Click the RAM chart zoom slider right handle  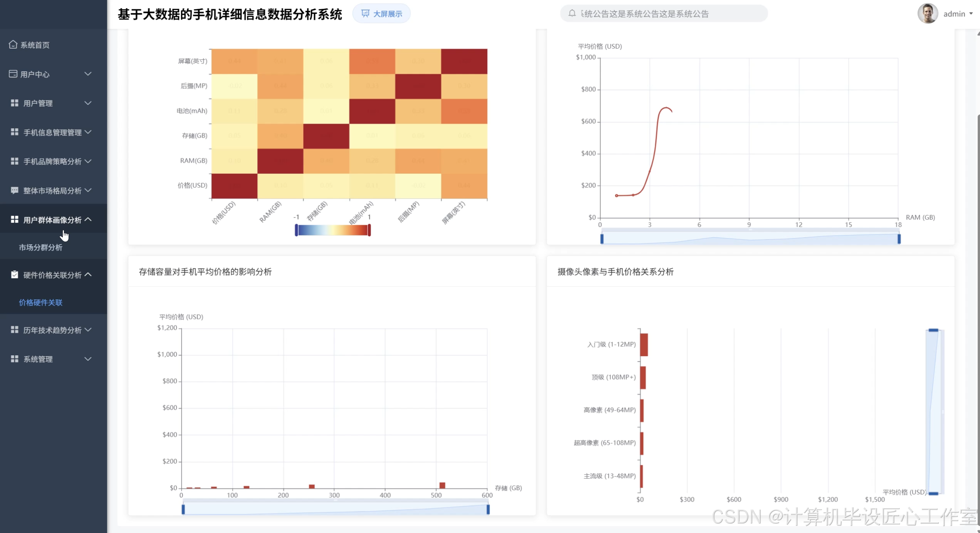[899, 239]
